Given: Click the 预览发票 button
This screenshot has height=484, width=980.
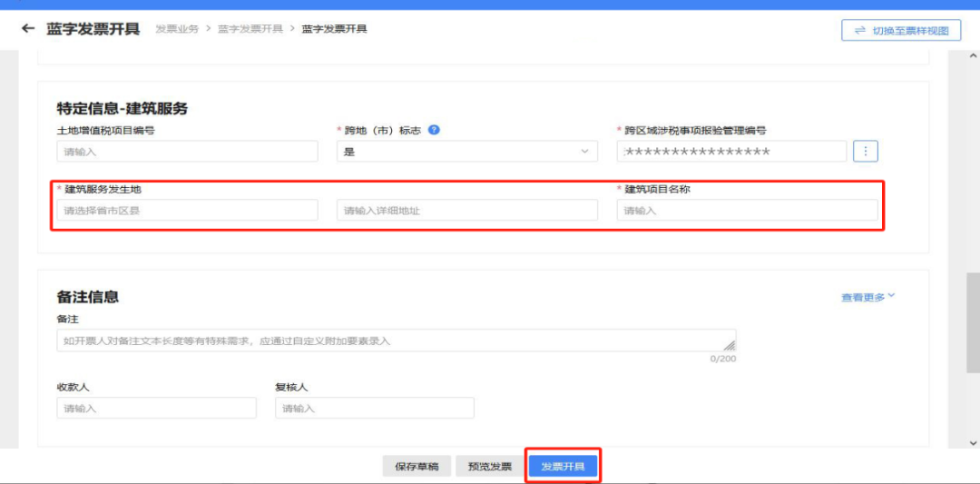Looking at the screenshot, I should click(489, 467).
